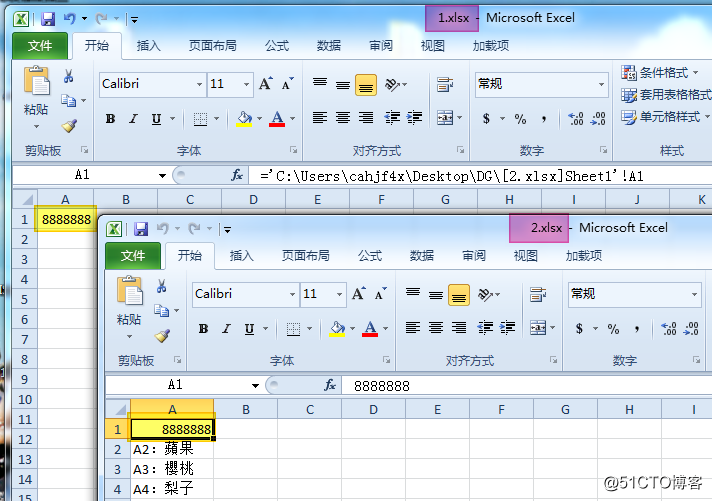Open font dialog launcher in 1.xlsx 字体 group

[x=293, y=150]
